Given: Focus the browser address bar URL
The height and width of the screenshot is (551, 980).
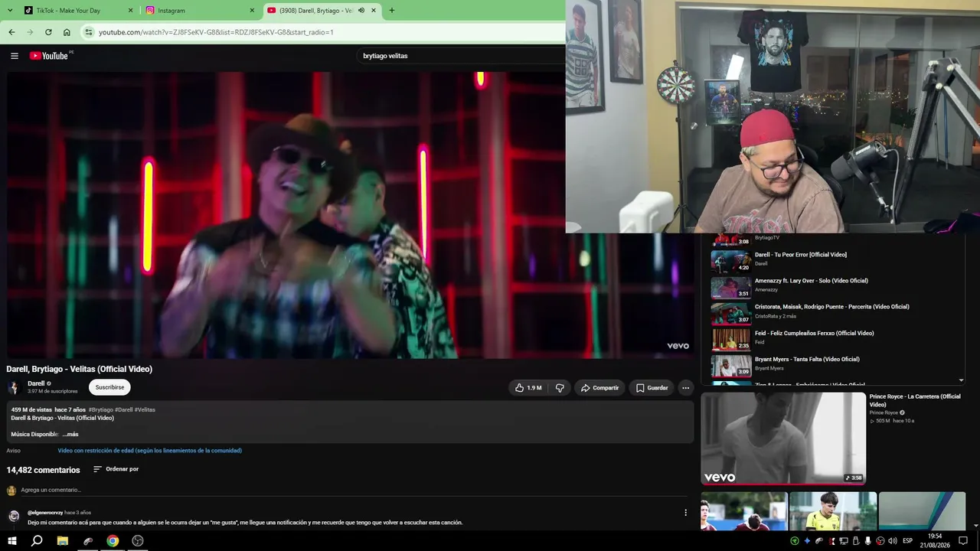Looking at the screenshot, I should click(216, 32).
